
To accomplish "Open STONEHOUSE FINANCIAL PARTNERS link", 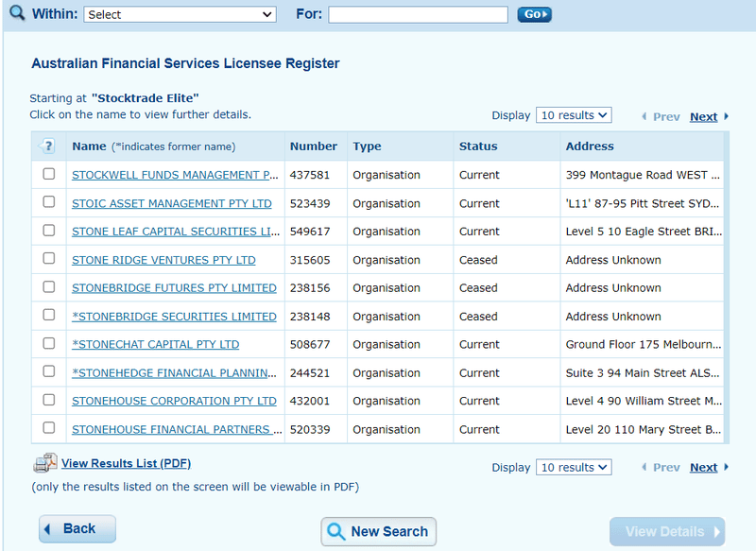I will pyautogui.click(x=177, y=429).
